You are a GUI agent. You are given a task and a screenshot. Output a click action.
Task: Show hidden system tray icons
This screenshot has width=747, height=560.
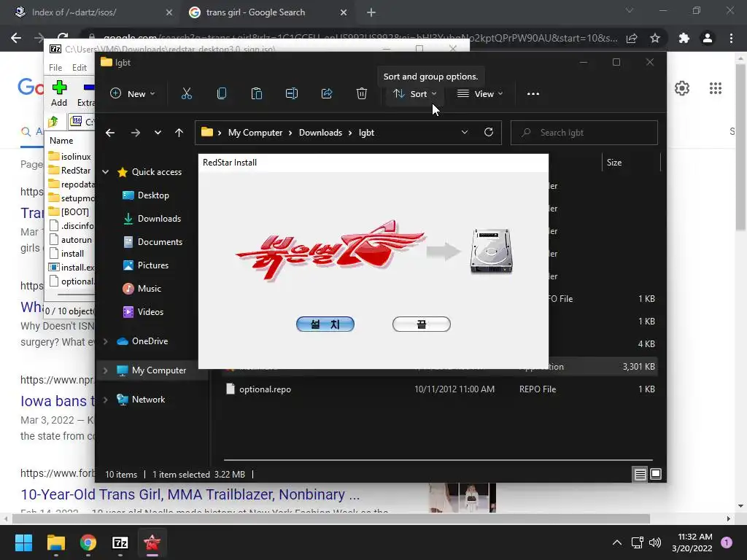(x=617, y=542)
